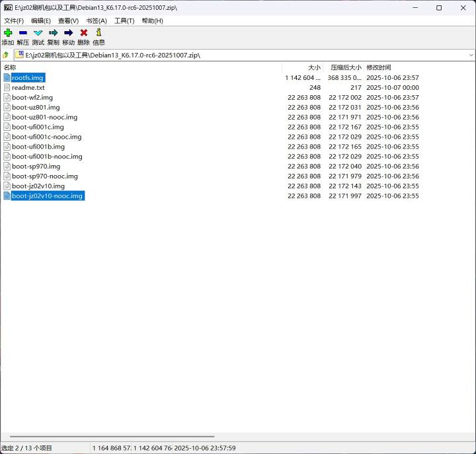Select the file name boot-ufi001b.img
This screenshot has width=476, height=454.
(38, 147)
